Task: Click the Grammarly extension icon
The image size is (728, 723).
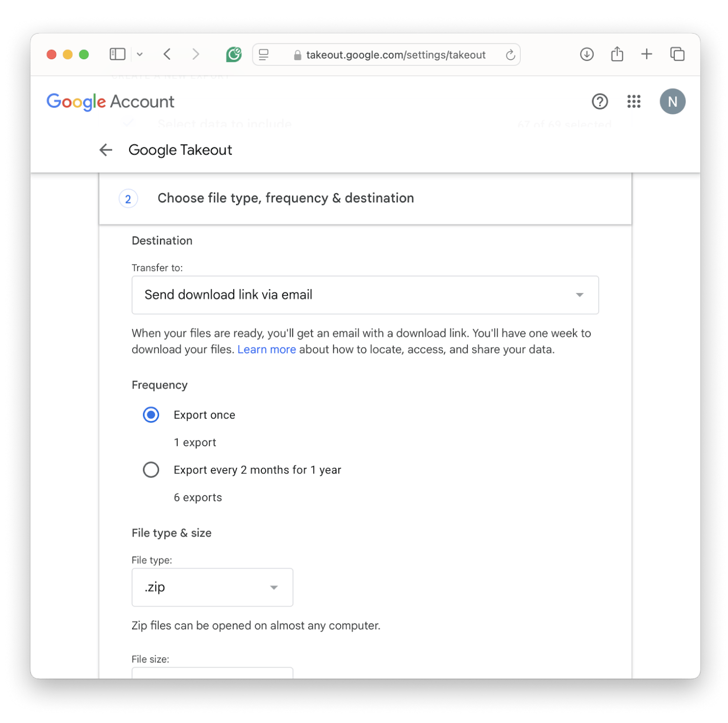Action: [x=234, y=55]
